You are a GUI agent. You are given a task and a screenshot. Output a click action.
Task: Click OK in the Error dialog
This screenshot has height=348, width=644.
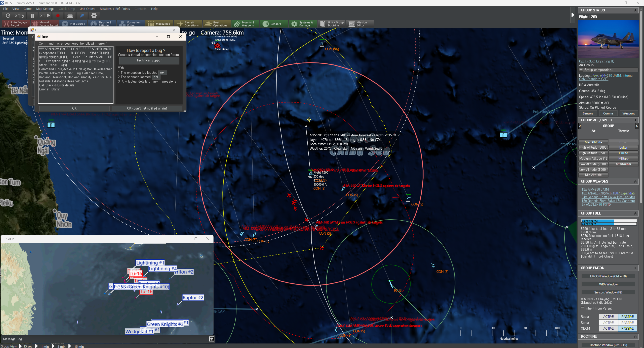tap(74, 108)
